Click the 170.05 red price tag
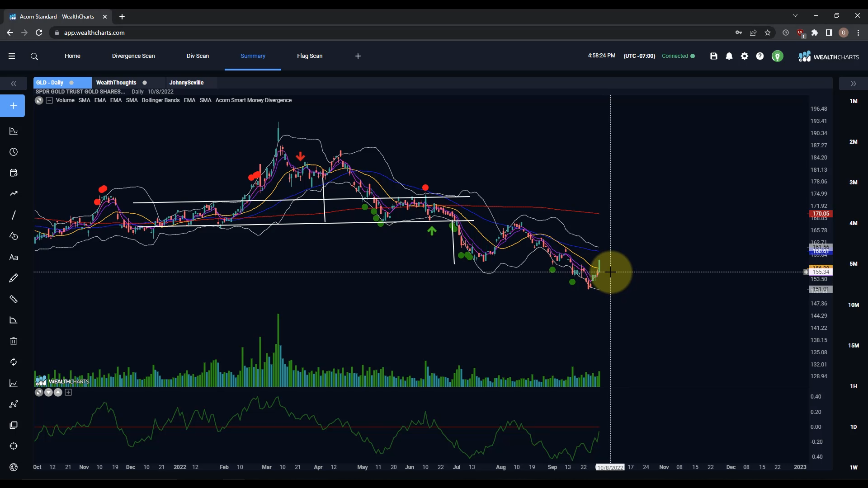868x488 pixels. [821, 214]
